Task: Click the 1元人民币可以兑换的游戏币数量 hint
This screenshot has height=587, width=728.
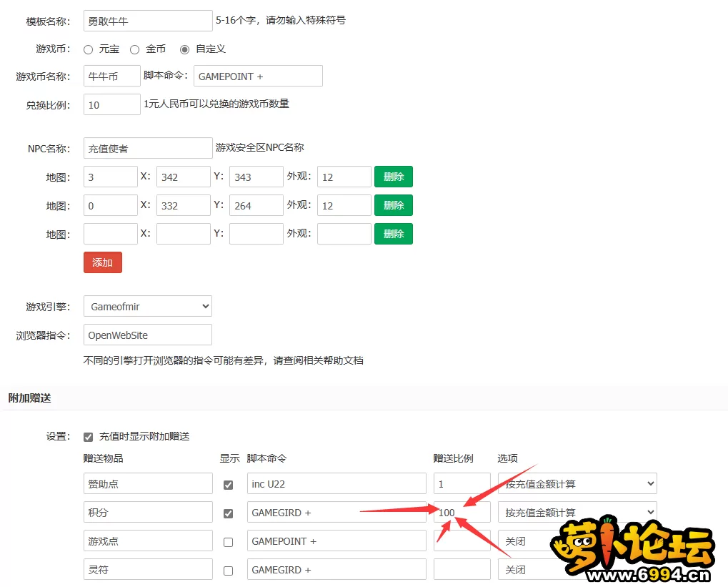Action: (216, 104)
